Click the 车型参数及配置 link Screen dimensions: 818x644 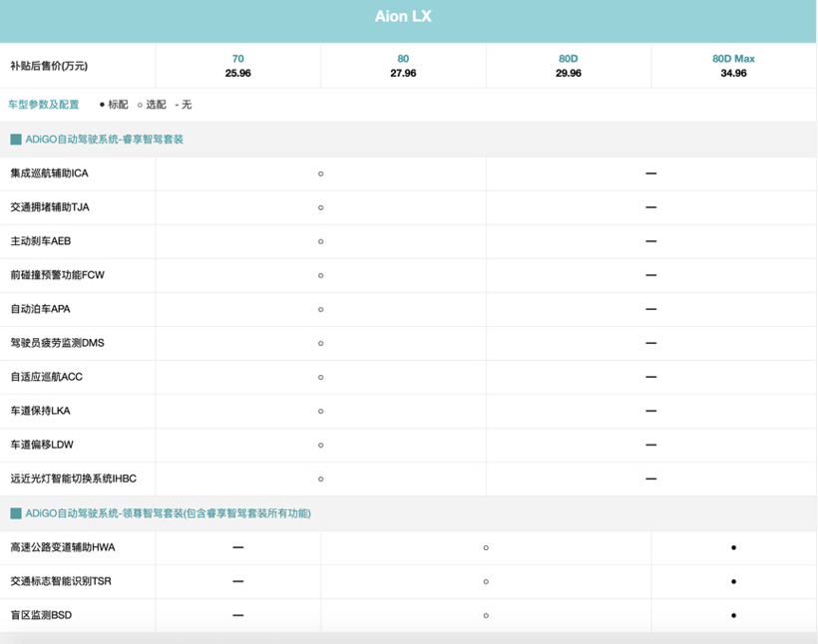point(43,105)
